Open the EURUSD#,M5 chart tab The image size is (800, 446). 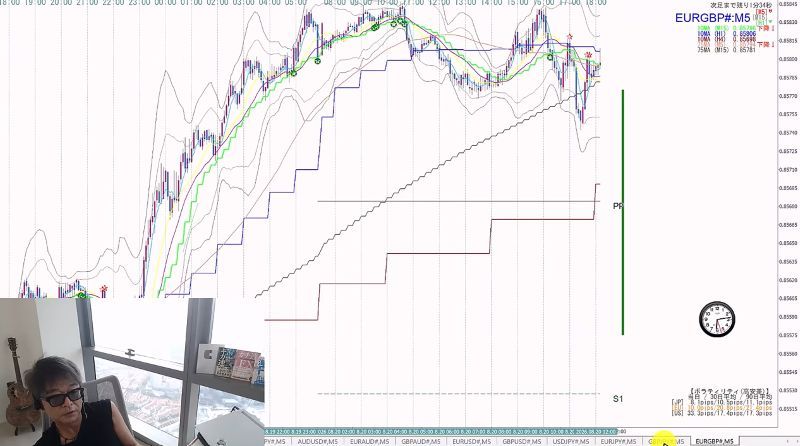pos(471,441)
